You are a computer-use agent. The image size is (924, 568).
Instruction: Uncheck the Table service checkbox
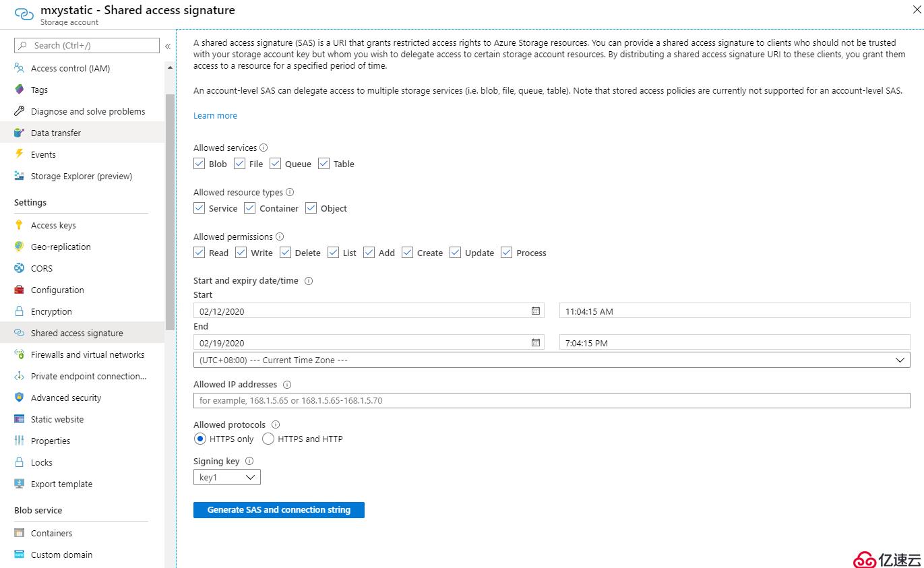coord(324,163)
